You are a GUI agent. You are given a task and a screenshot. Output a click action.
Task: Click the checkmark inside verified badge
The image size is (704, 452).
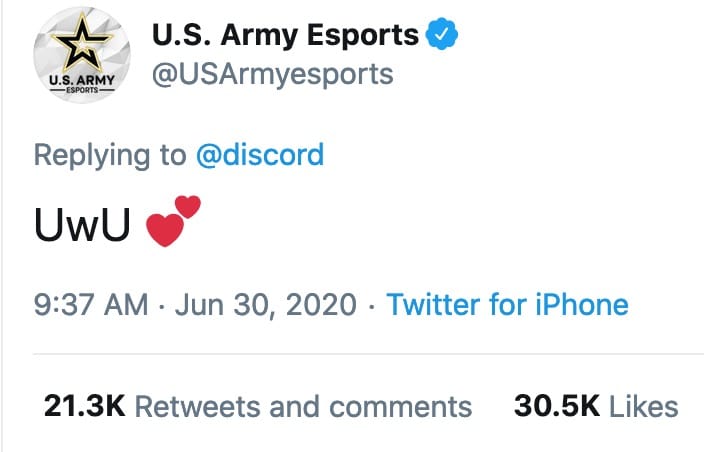[x=442, y=34]
